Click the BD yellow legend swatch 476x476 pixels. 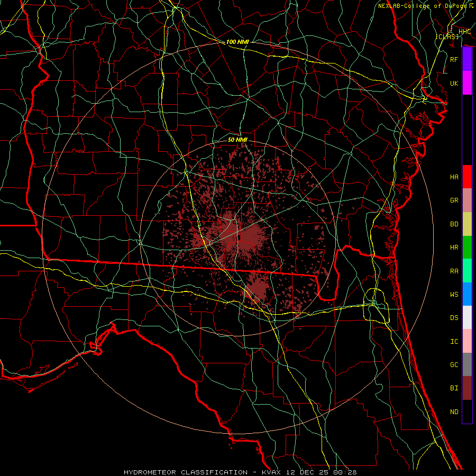click(467, 224)
